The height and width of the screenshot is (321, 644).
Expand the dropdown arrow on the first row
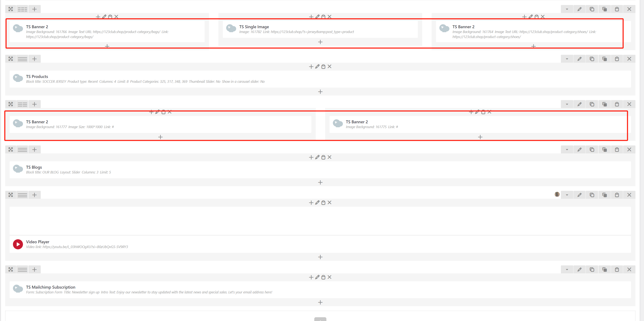(x=567, y=9)
